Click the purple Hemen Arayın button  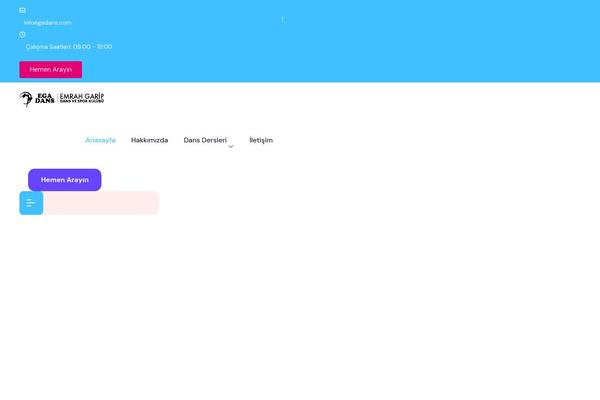click(65, 180)
